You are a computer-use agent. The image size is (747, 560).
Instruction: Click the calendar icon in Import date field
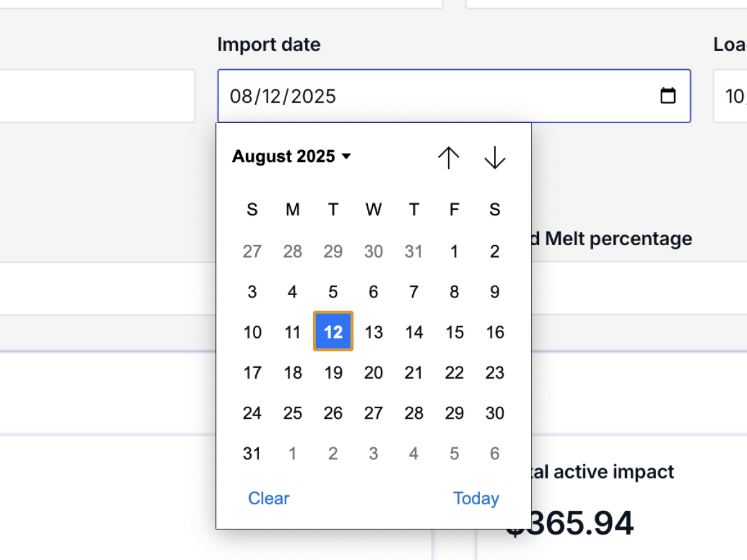pos(667,96)
